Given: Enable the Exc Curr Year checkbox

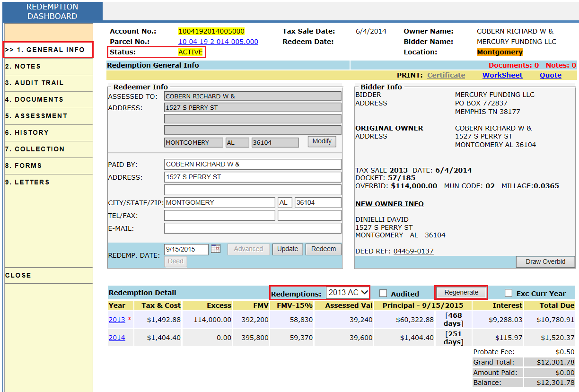Looking at the screenshot, I should (509, 293).
